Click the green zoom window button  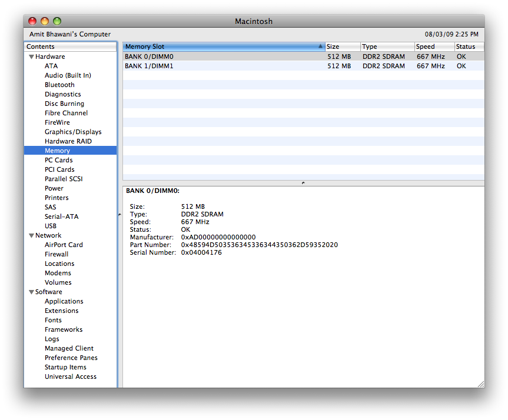(57, 21)
